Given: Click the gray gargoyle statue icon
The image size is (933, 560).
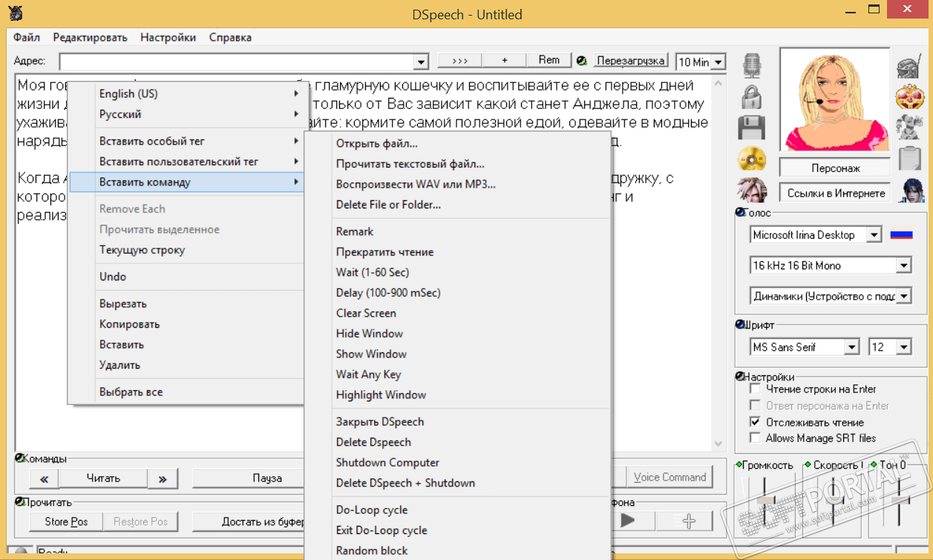Looking at the screenshot, I should tap(909, 127).
